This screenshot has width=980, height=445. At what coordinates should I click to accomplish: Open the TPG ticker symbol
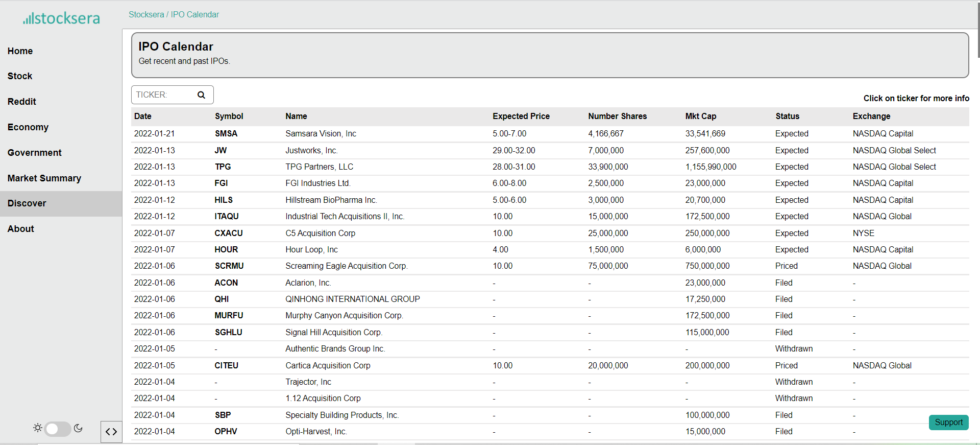(x=223, y=167)
